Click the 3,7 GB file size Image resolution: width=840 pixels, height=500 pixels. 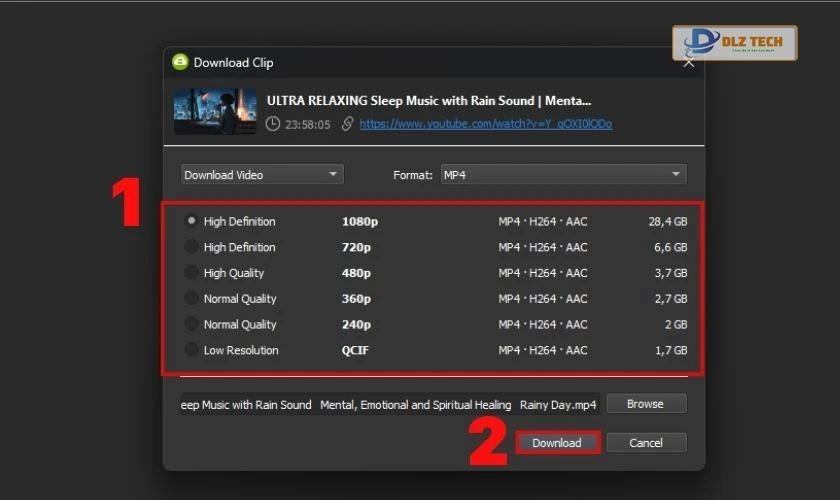671,273
